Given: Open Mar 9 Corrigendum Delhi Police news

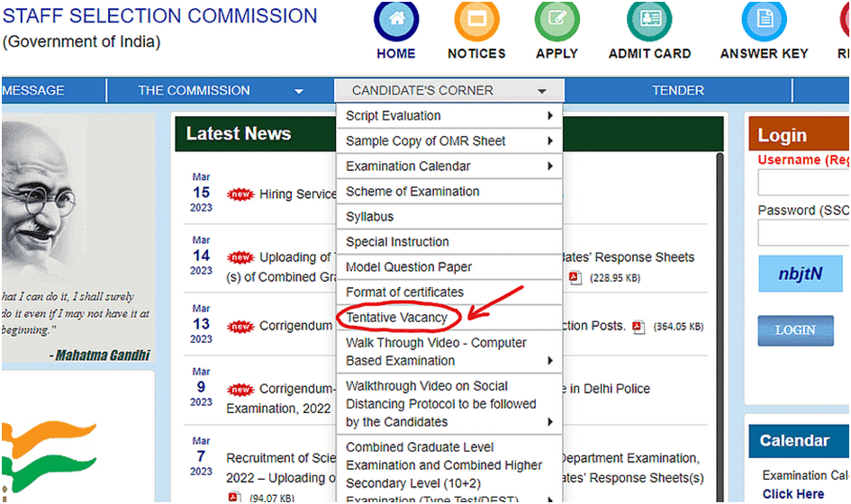Looking at the screenshot, I should tap(295, 389).
